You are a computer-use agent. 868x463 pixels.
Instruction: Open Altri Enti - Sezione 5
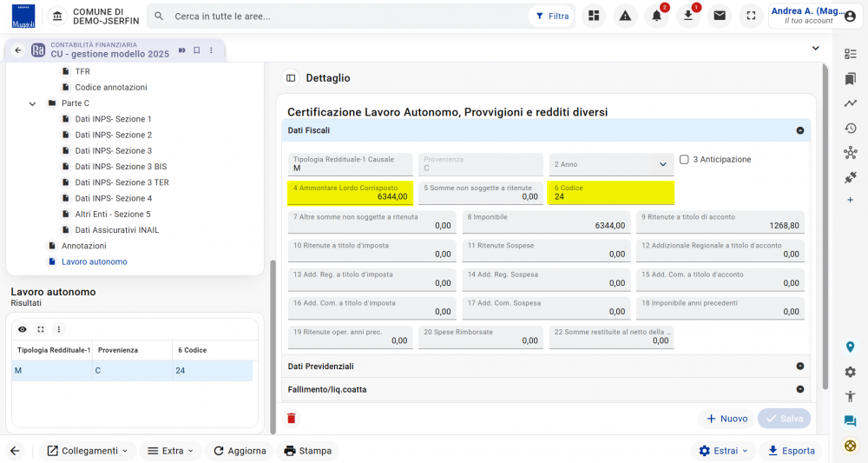tap(112, 215)
